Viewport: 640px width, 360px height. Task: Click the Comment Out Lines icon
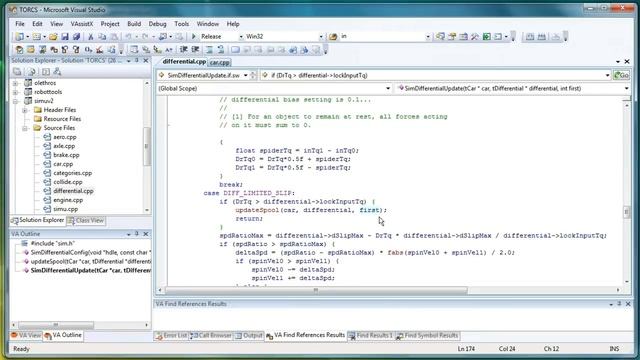209,49
